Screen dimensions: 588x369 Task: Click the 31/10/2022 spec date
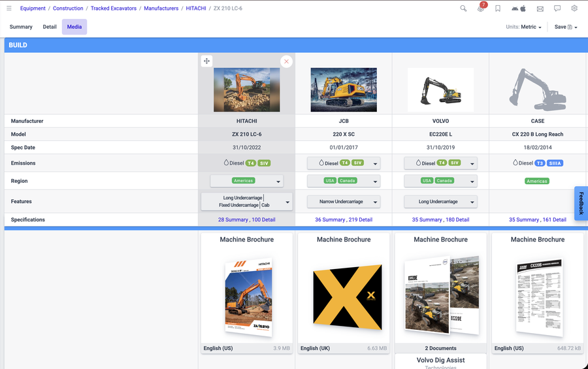[x=247, y=148]
